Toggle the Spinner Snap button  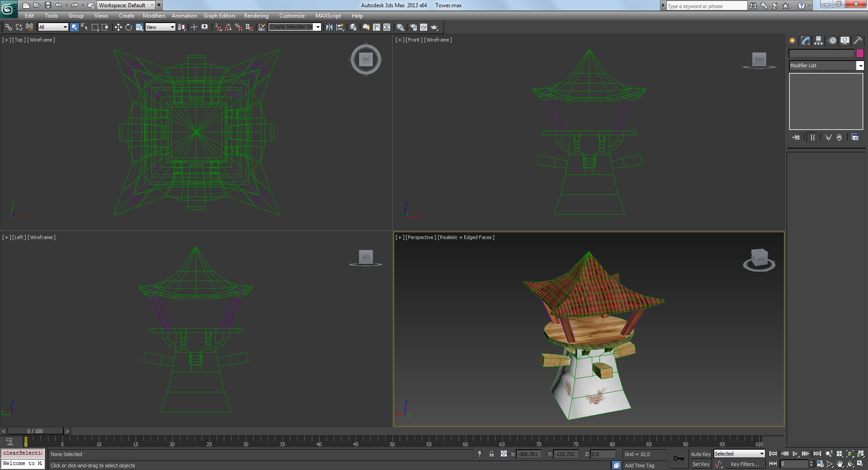249,27
